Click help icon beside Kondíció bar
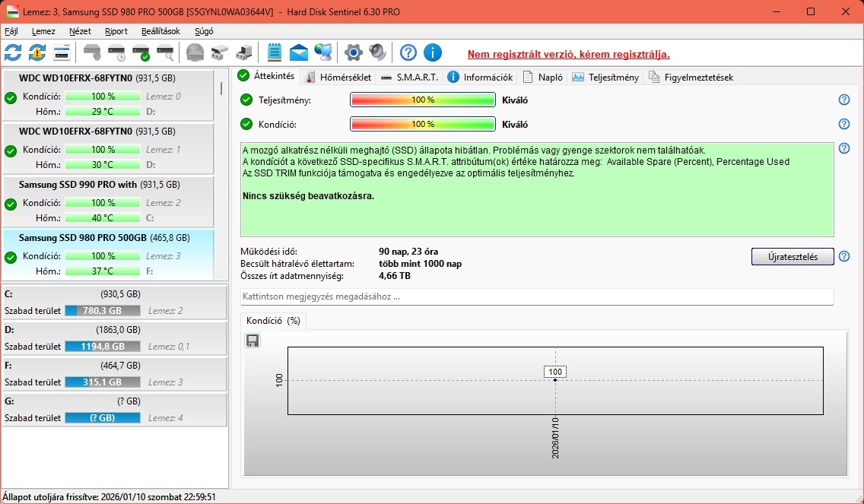 coord(843,124)
